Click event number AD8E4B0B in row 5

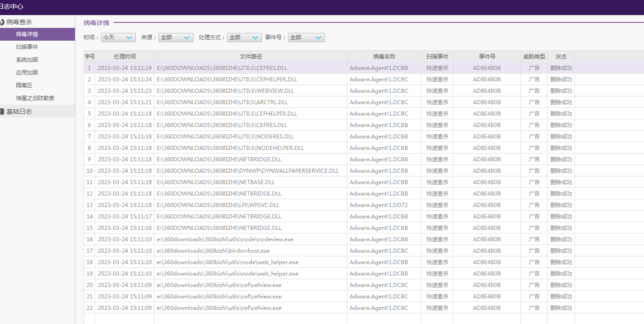[487, 114]
